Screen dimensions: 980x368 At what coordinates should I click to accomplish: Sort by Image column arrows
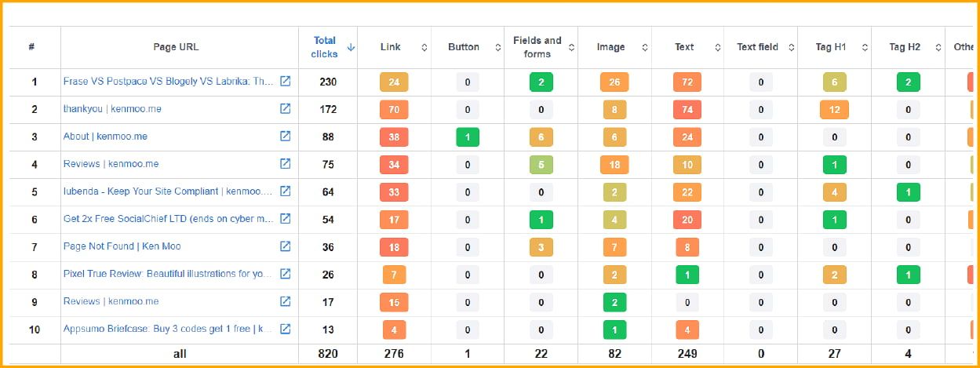[x=645, y=47]
